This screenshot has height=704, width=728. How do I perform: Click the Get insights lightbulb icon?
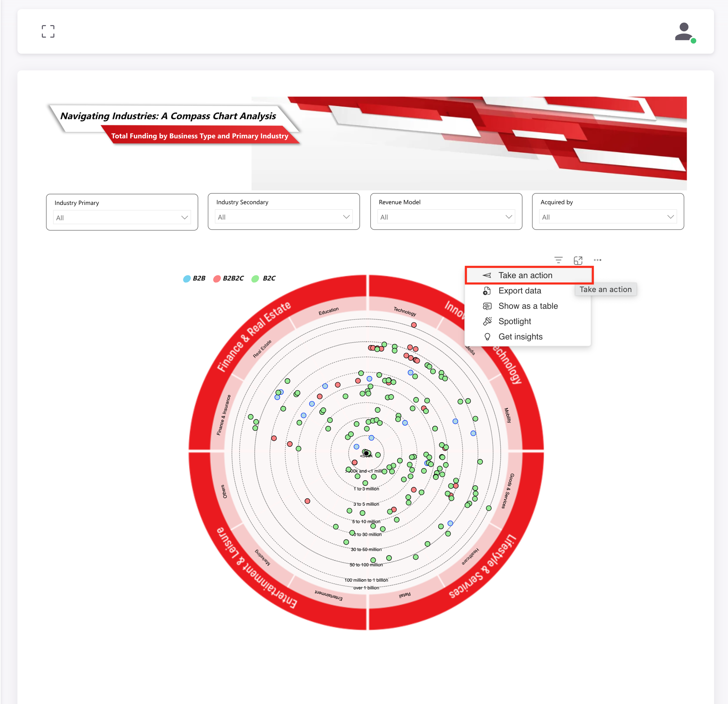click(487, 337)
